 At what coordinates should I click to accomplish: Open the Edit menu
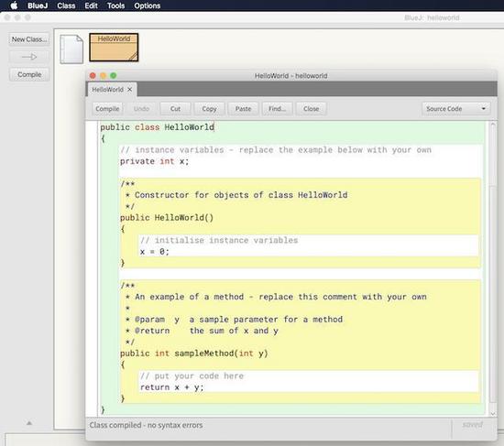pos(92,5)
